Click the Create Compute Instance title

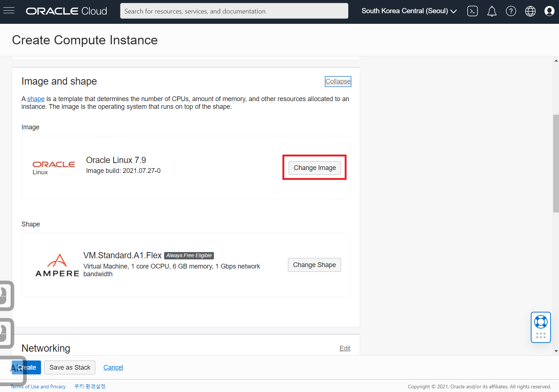(x=85, y=40)
